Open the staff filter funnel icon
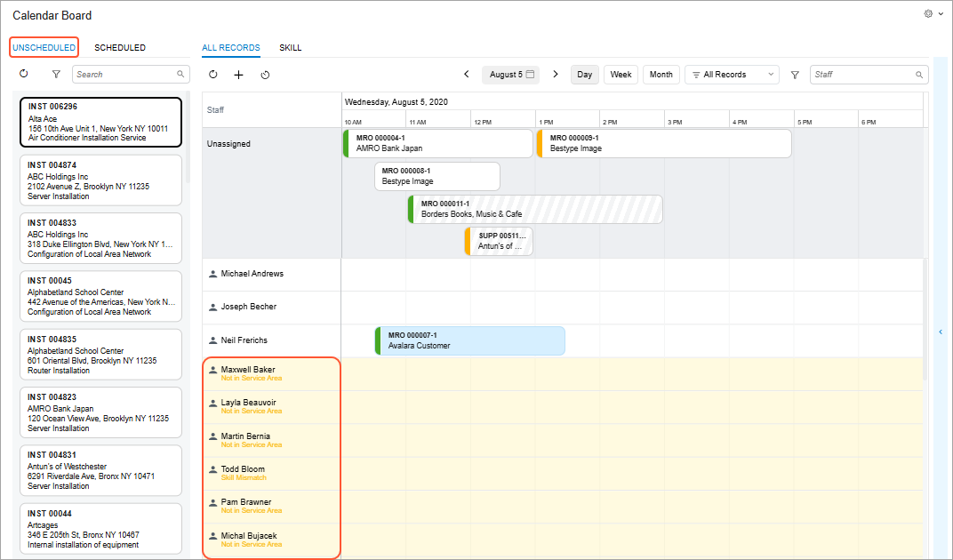Viewport: 953px width, 560px height. 795,75
